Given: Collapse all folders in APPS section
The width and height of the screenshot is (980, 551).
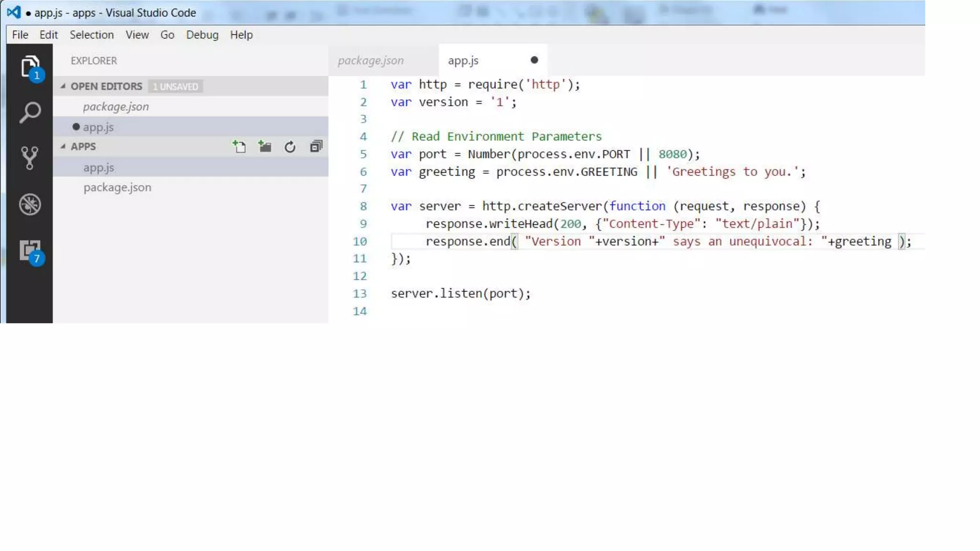Looking at the screenshot, I should click(x=316, y=147).
